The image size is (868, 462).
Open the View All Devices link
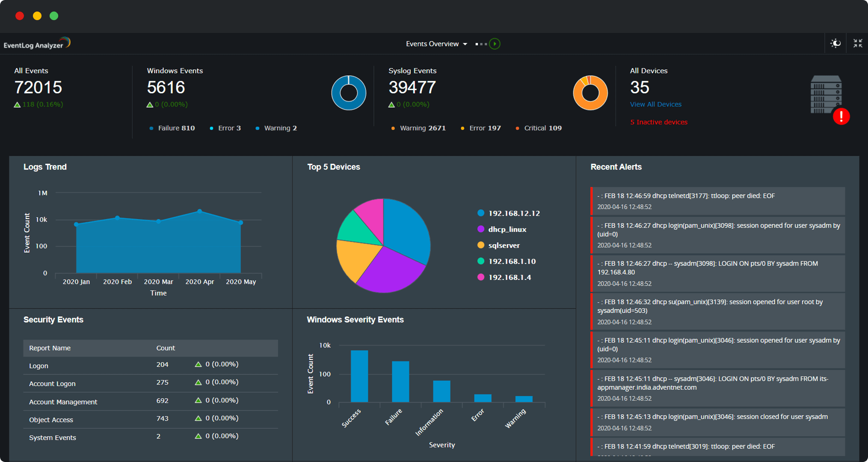[x=655, y=104]
